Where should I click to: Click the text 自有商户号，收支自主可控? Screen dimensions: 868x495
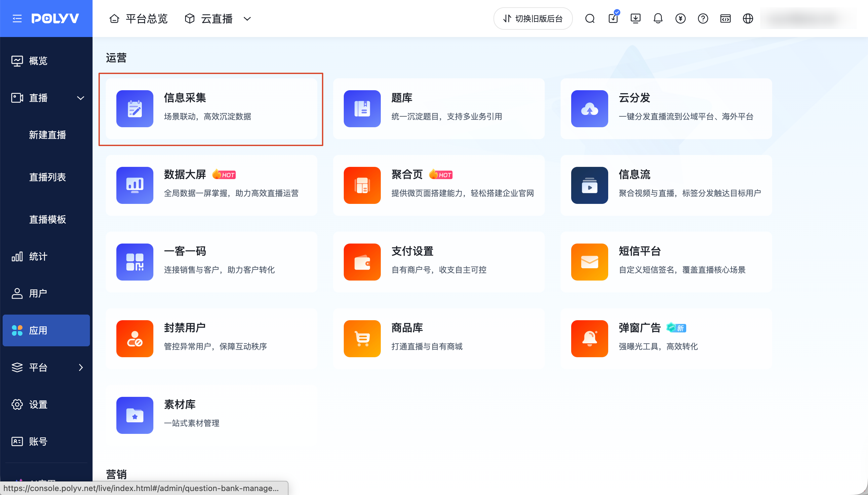[439, 270]
